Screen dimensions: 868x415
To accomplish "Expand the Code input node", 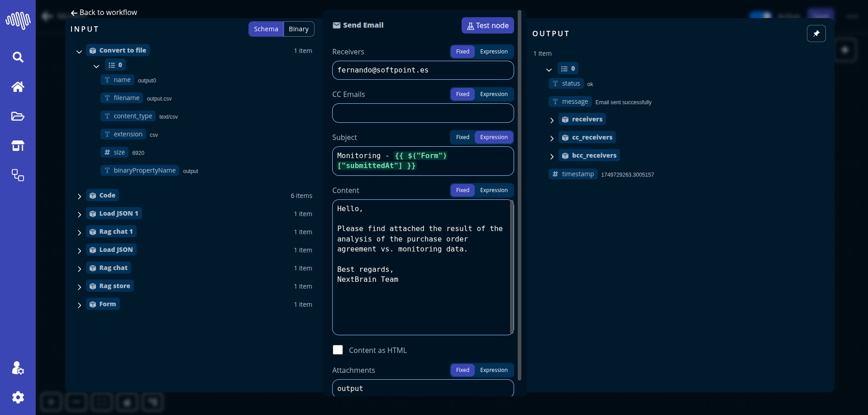I will 80,196.
